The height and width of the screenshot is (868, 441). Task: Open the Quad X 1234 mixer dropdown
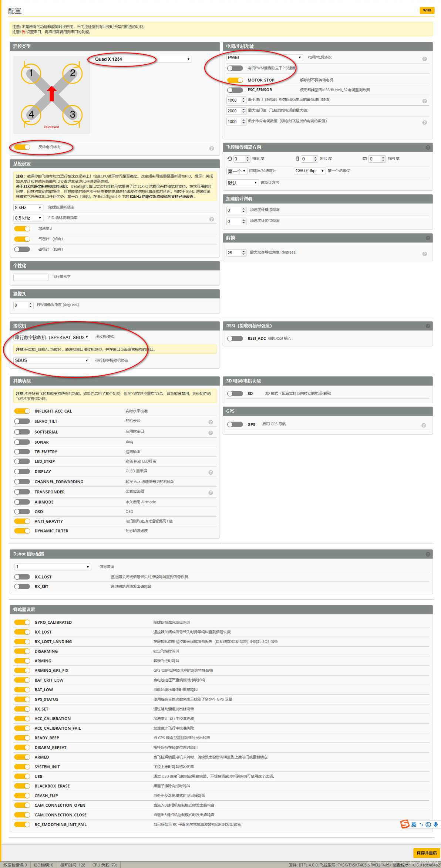pyautogui.click(x=142, y=59)
